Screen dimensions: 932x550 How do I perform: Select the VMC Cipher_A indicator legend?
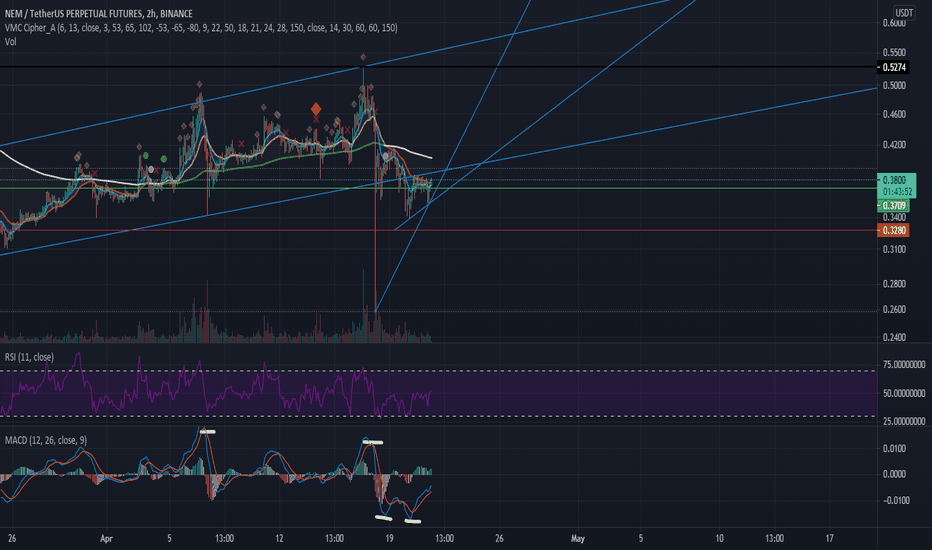[x=201, y=27]
